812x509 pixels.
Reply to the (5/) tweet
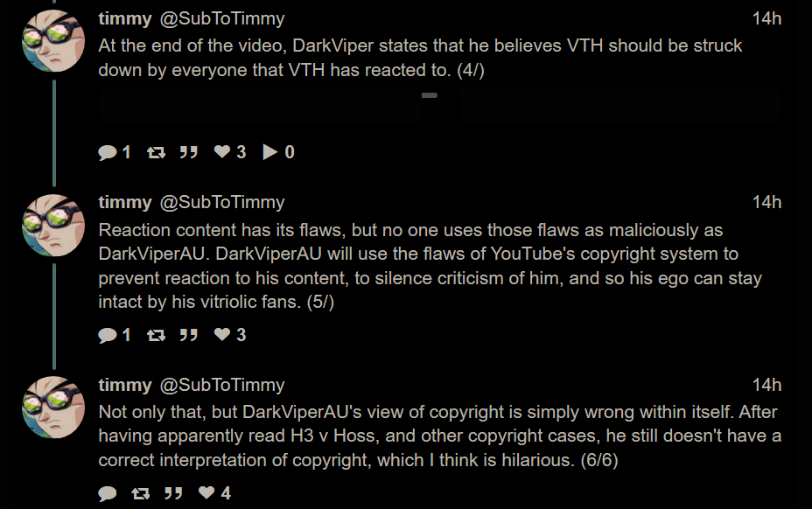(108, 335)
